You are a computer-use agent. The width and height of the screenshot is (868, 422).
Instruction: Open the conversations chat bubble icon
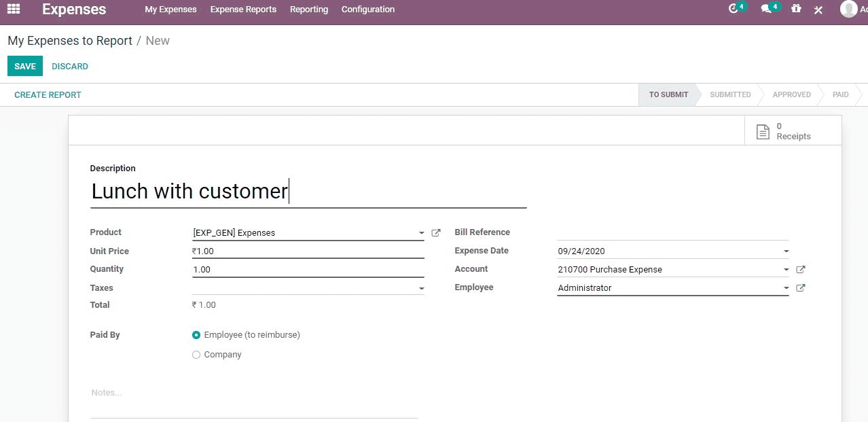[x=766, y=10]
